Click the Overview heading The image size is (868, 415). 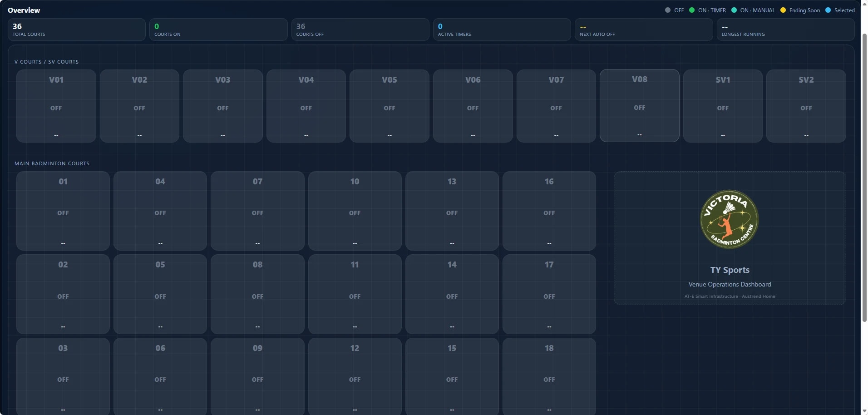pos(24,10)
